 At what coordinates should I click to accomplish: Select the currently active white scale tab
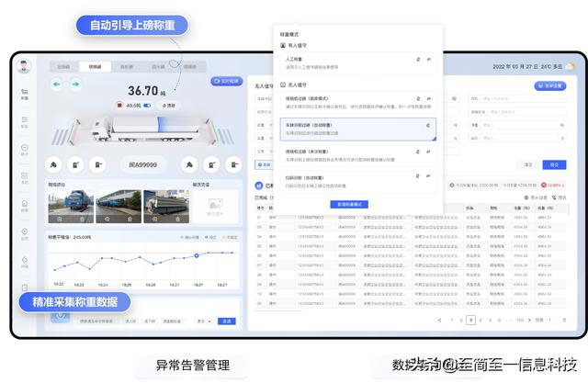95,67
